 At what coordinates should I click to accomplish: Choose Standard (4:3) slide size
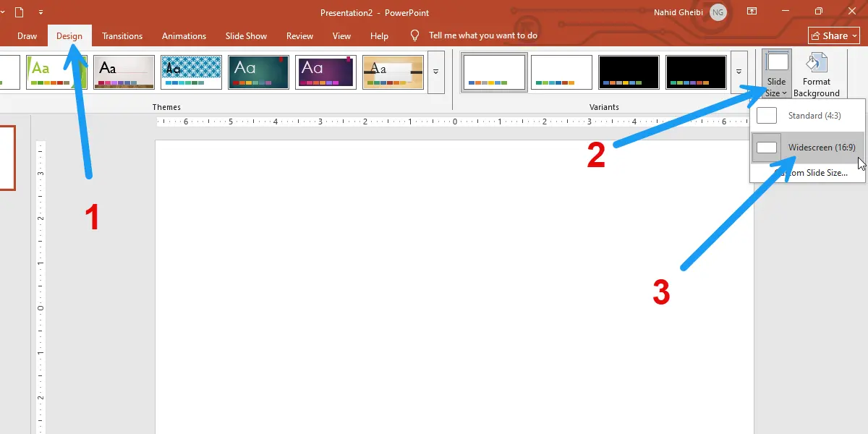pos(806,116)
